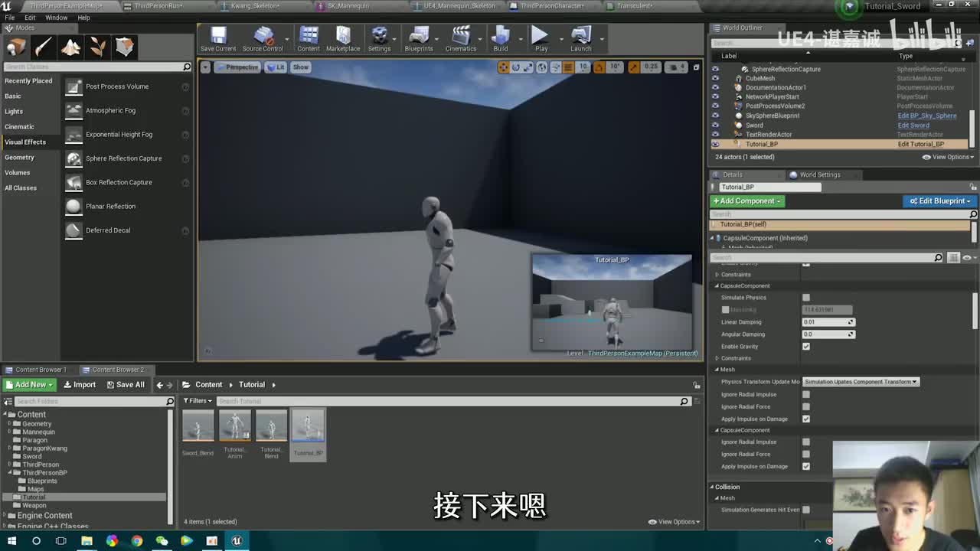
Task: Click the Import button in Content Browser
Action: [x=80, y=385]
